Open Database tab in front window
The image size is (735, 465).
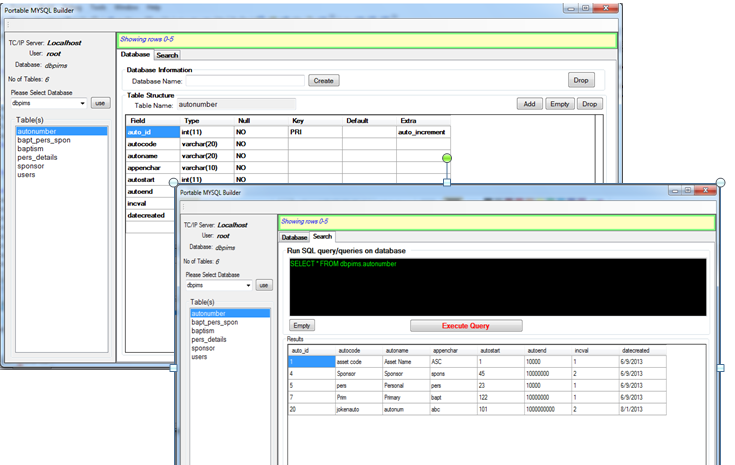(x=294, y=237)
